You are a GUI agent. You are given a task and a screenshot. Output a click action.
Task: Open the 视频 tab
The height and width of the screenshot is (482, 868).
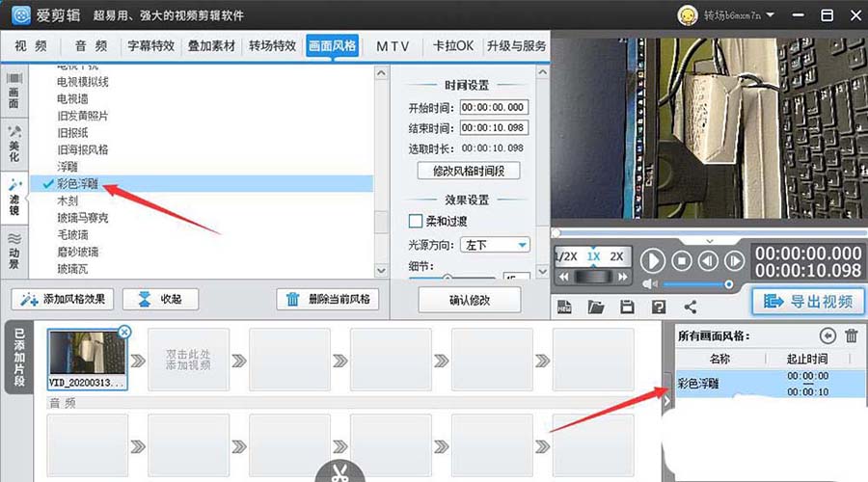point(31,46)
